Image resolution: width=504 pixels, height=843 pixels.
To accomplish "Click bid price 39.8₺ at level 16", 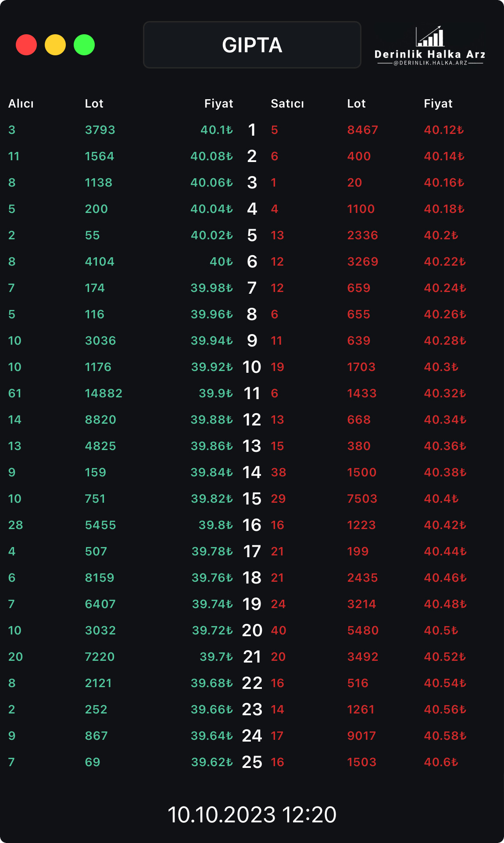I will [x=216, y=525].
